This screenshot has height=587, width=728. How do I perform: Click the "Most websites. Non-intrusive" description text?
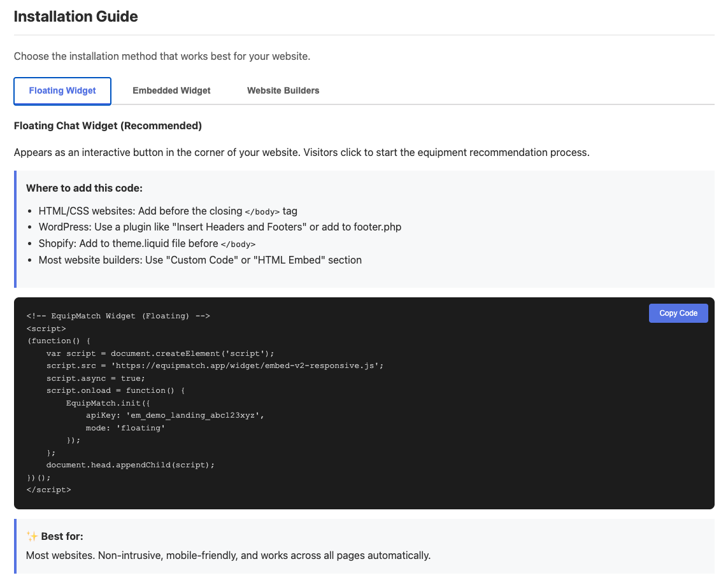pyautogui.click(x=228, y=556)
